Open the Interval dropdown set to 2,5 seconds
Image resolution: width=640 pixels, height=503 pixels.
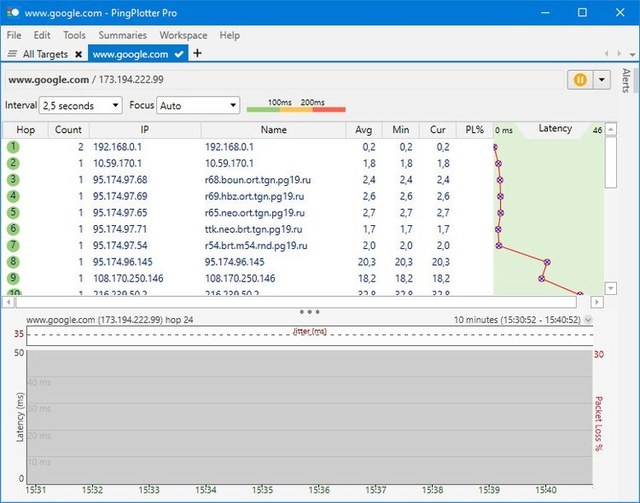pos(82,105)
